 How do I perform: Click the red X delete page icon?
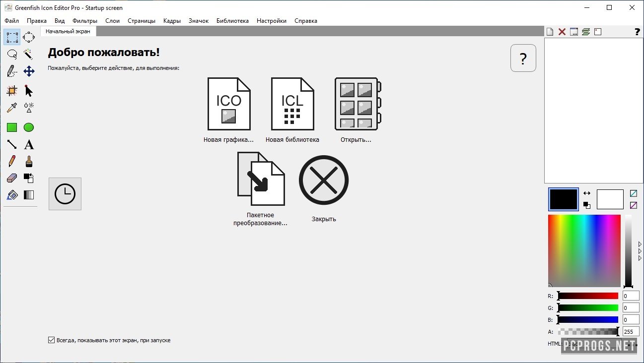[562, 32]
